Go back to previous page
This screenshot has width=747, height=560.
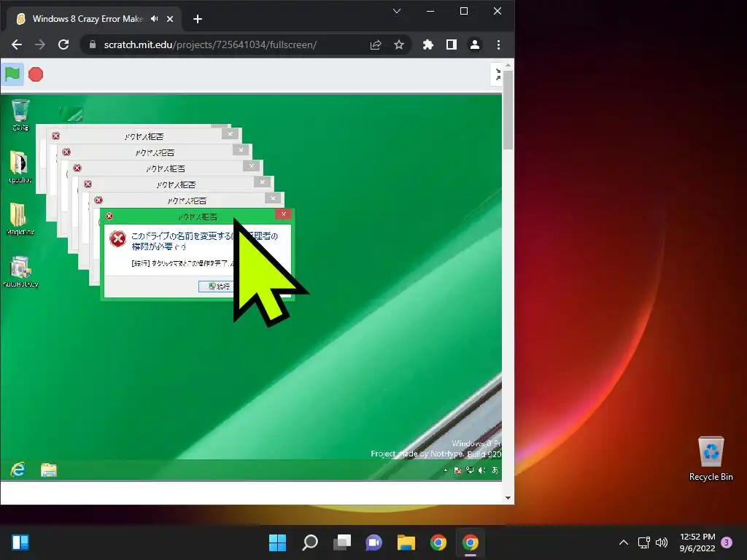pos(17,44)
